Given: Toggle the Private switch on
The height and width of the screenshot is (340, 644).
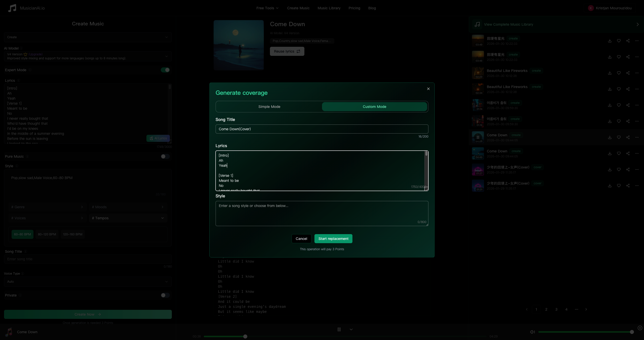Looking at the screenshot, I should (x=165, y=295).
